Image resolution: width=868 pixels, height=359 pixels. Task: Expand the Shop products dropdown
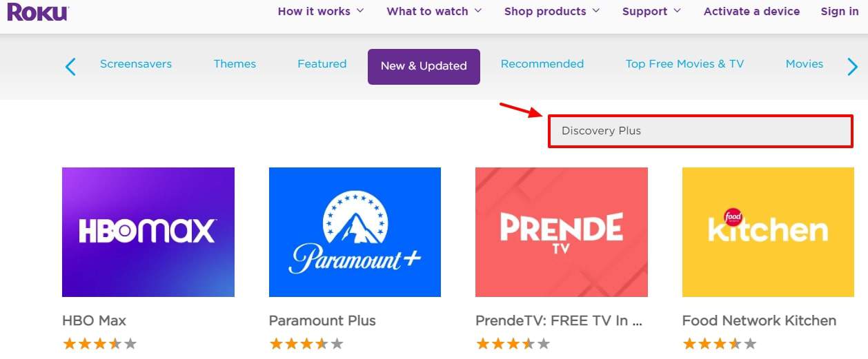[x=552, y=11]
